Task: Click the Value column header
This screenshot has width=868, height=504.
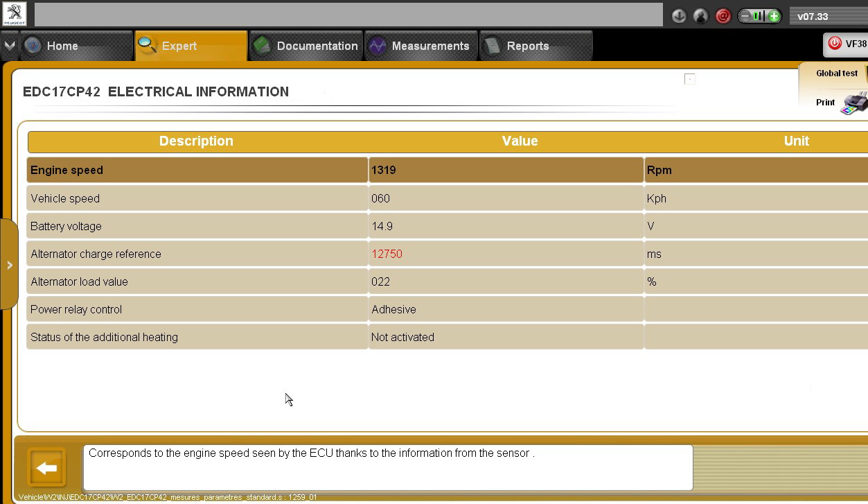Action: pos(520,141)
